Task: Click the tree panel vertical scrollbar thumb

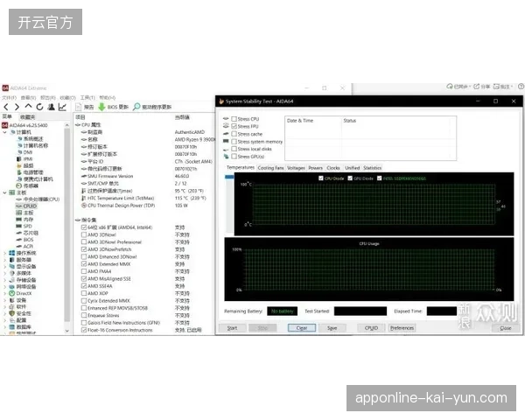Action: (x=67, y=225)
